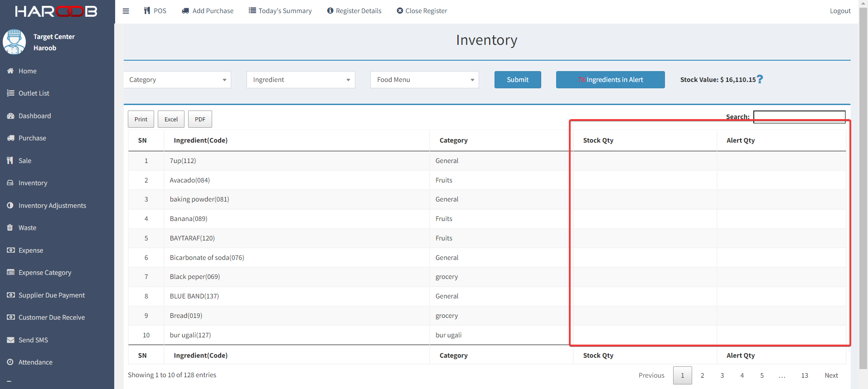Click the Bicarbonate of soda(076) cell
The image size is (868, 389).
coord(297,258)
